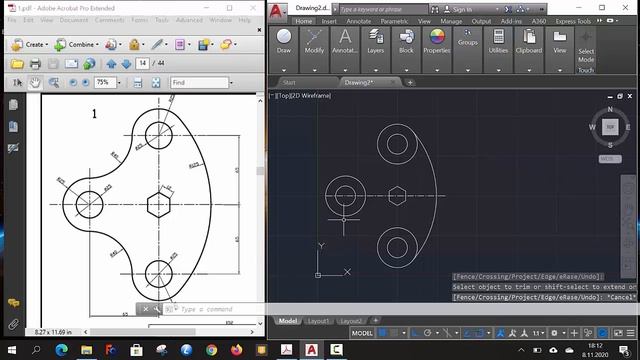
Task: Click the Sign pen icon in Acrobat
Action: point(157,44)
